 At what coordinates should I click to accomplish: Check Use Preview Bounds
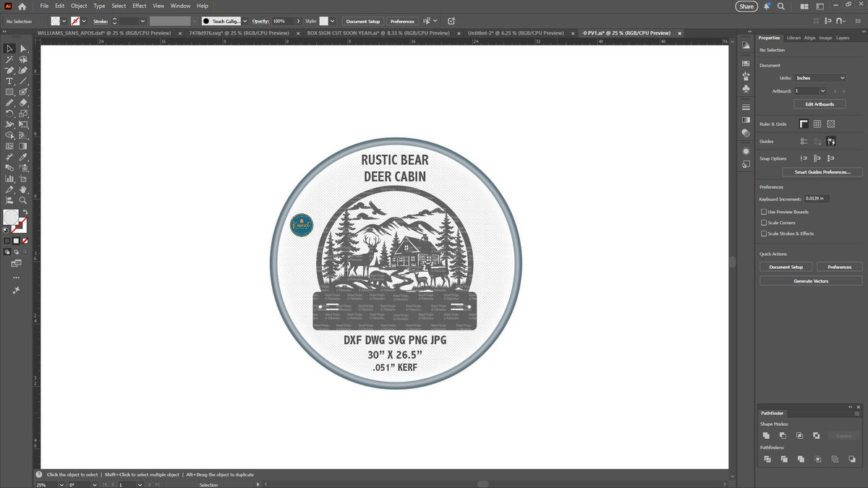[x=764, y=212]
